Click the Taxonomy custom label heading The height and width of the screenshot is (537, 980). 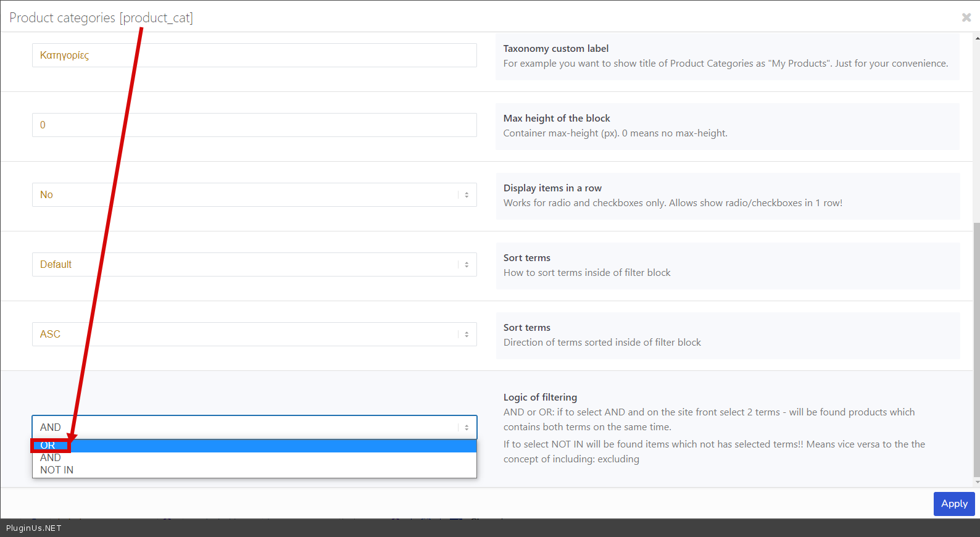point(555,49)
